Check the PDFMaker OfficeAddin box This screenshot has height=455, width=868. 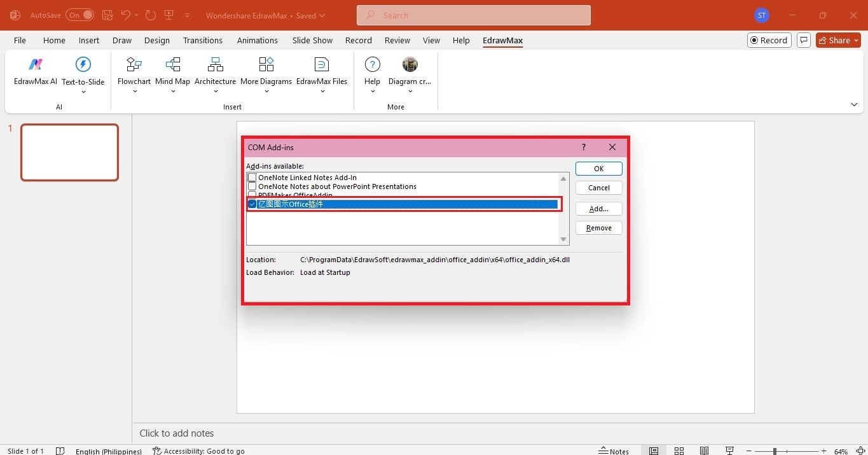point(252,195)
